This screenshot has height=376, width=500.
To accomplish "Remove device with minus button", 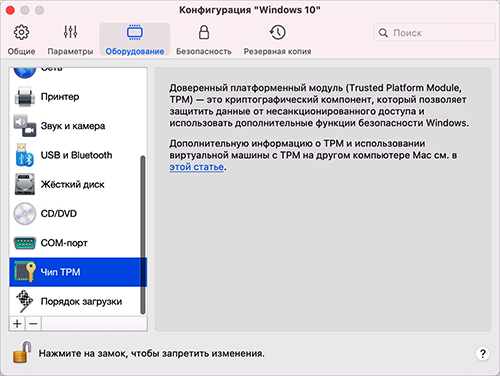I will [x=33, y=324].
